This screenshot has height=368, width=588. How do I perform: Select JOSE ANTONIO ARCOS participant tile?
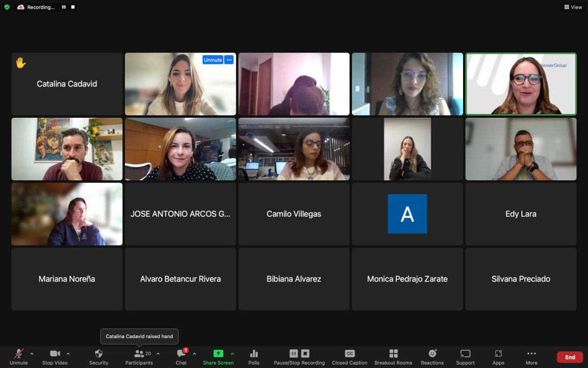180,214
